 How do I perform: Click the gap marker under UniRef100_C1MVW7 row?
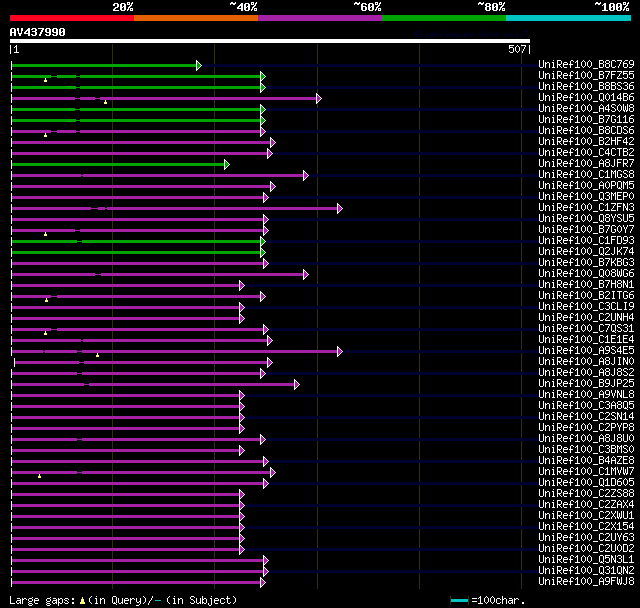(x=39, y=476)
